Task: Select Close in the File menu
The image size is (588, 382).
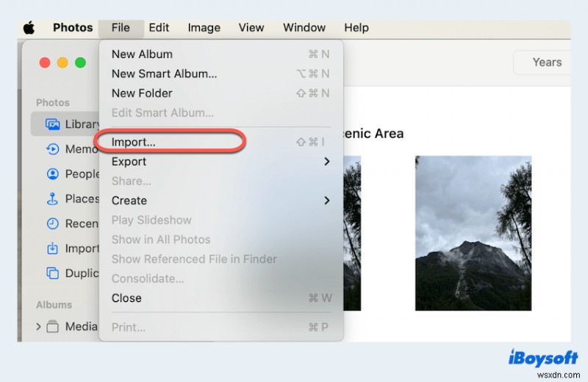Action: click(x=221, y=298)
